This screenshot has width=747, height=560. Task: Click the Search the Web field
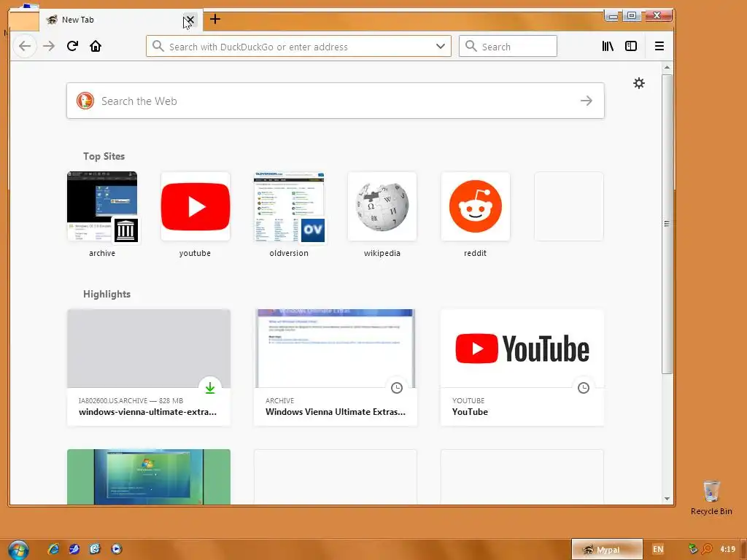tap(336, 101)
